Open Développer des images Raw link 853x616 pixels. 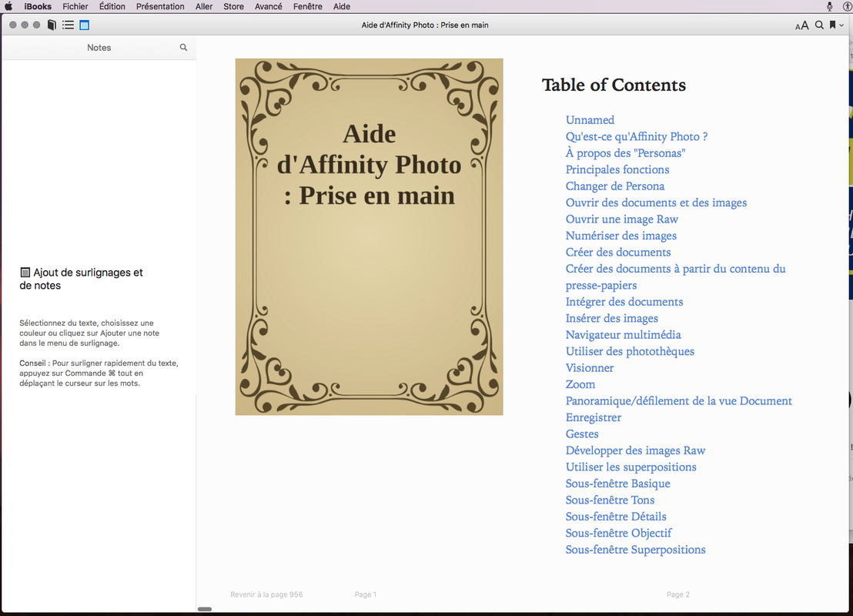pos(635,450)
